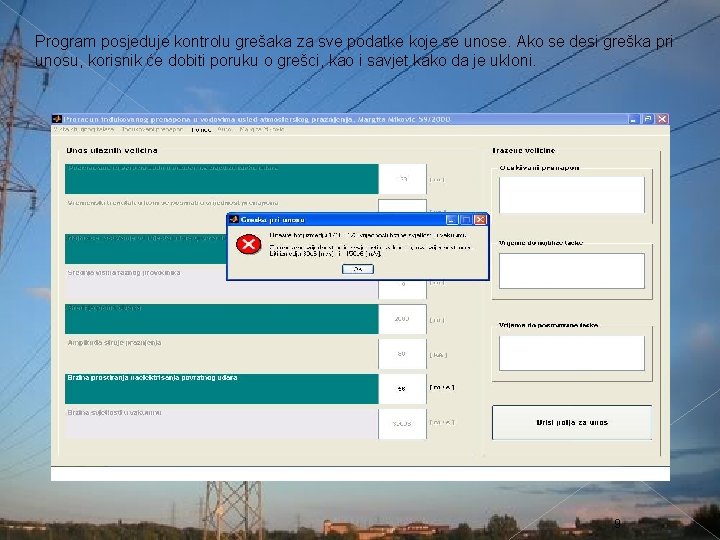Open the first menu in the menu bar
The image size is (720, 540).
tap(84, 130)
